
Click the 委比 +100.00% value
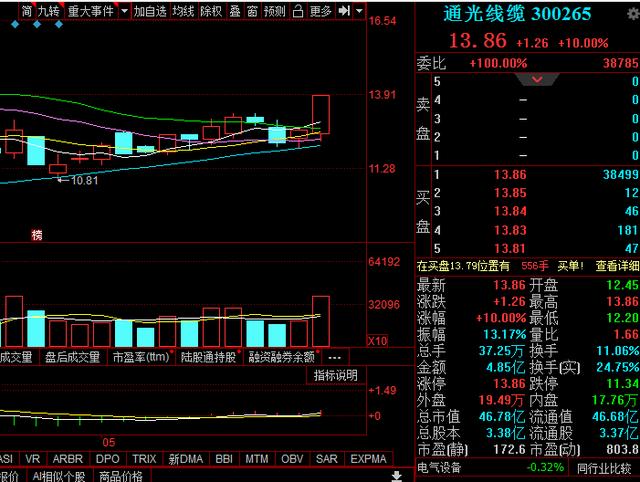point(498,63)
